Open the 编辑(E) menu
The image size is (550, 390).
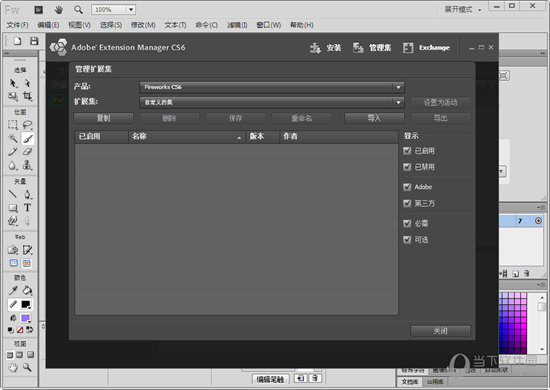click(x=48, y=25)
